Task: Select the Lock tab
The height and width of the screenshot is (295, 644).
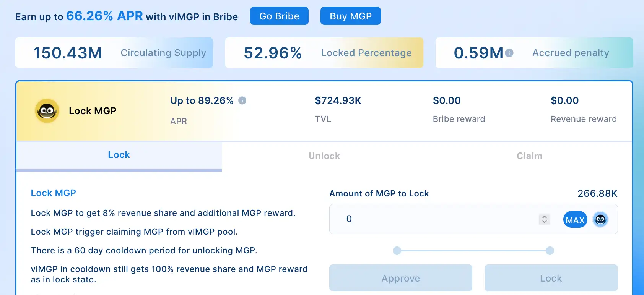Action: (x=119, y=155)
